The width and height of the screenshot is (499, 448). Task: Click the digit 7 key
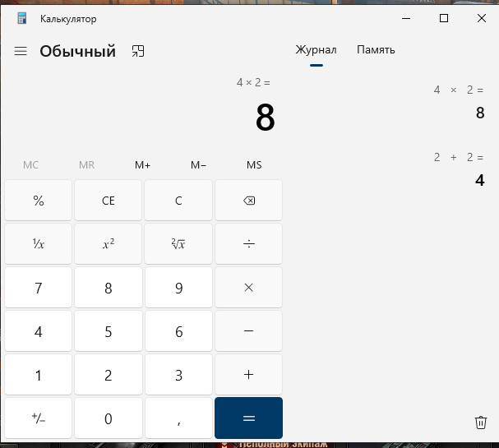(x=38, y=288)
